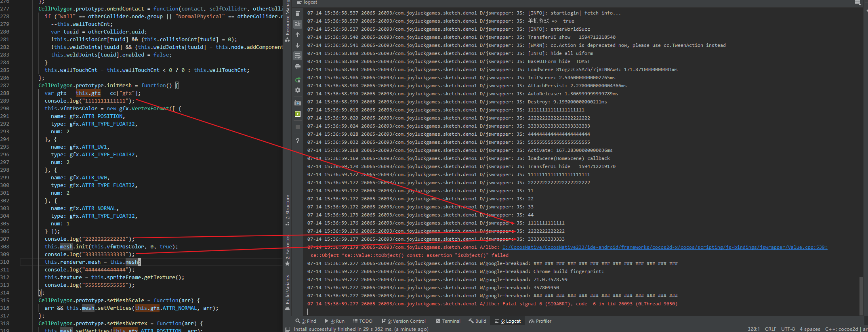Click the stop square icon in logcat

coord(298,127)
